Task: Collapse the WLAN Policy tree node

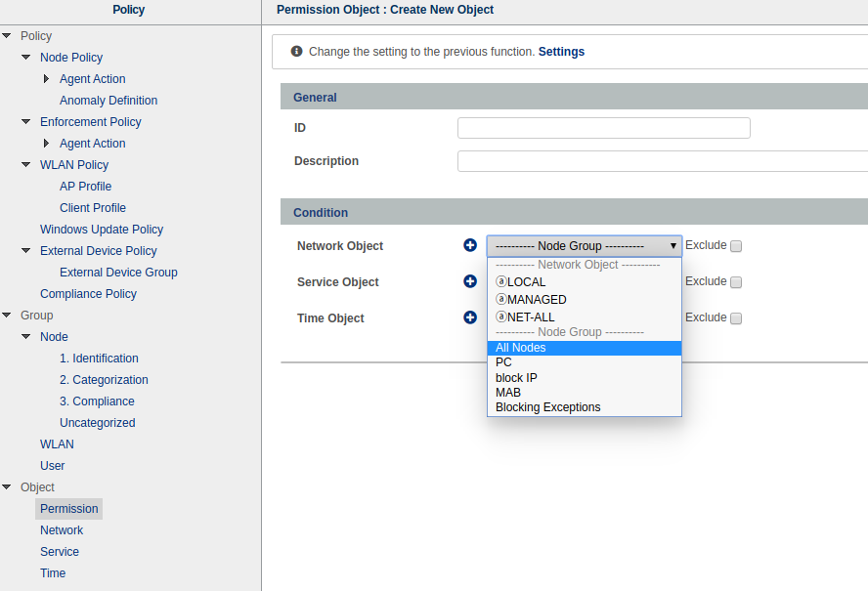Action: 26,165
